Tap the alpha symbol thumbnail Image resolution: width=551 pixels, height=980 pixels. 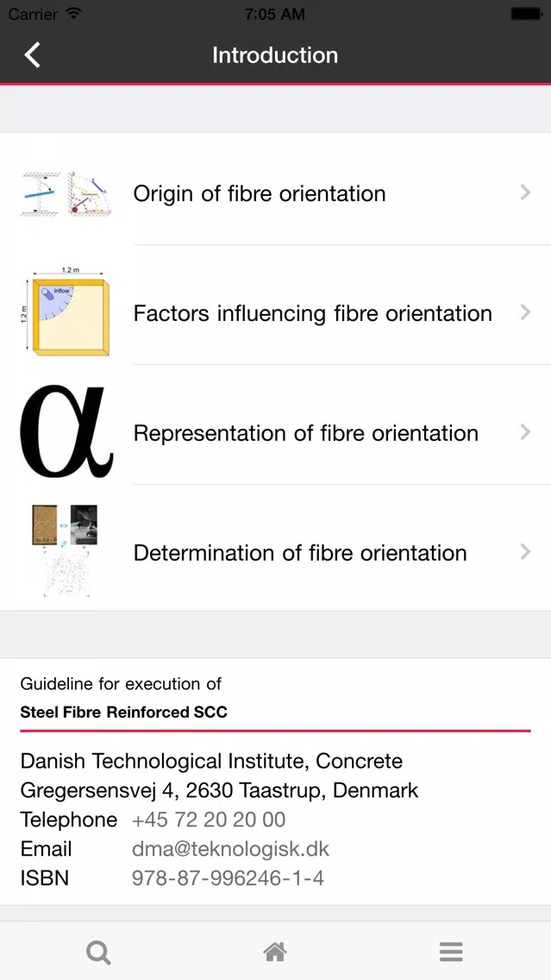[67, 432]
